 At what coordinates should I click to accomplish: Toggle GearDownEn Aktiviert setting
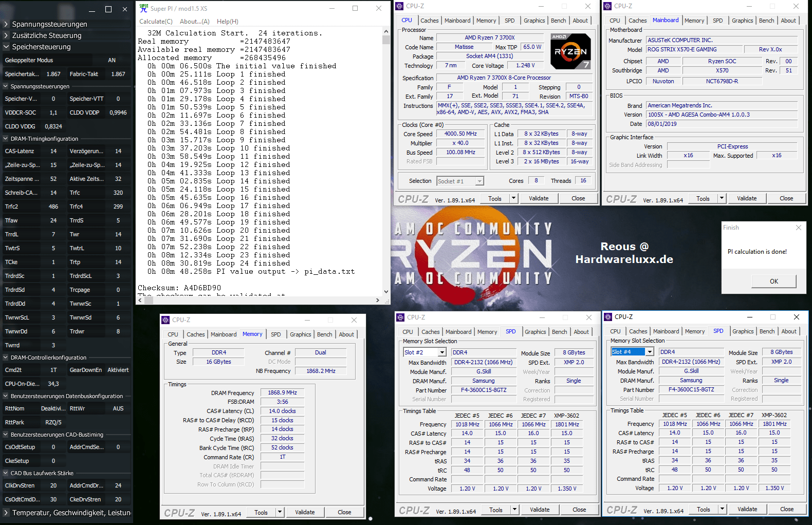(118, 370)
